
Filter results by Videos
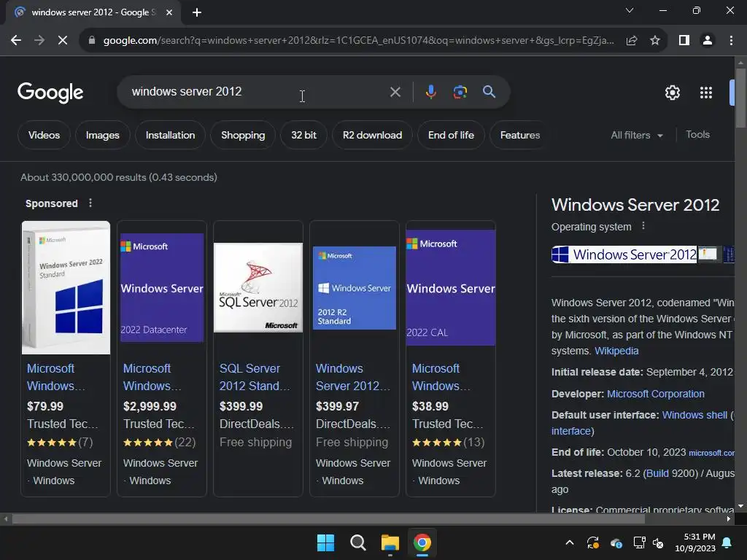(x=44, y=135)
